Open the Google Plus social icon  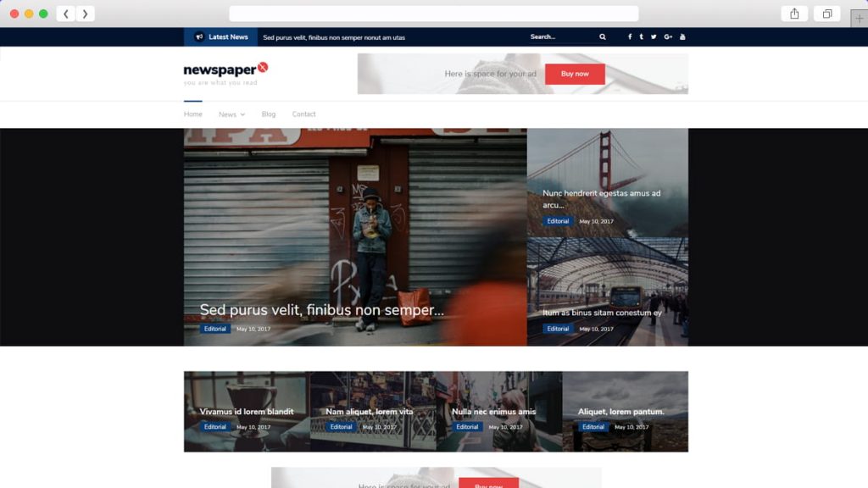click(x=668, y=37)
